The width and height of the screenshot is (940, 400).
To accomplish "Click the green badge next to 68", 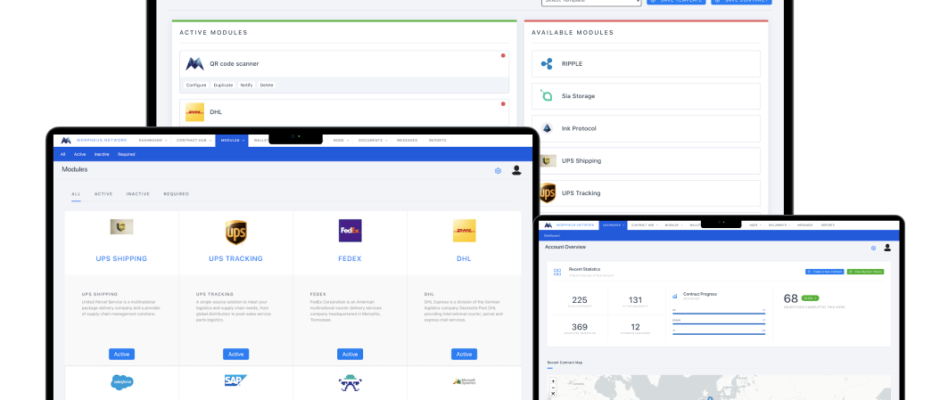I will point(809,298).
